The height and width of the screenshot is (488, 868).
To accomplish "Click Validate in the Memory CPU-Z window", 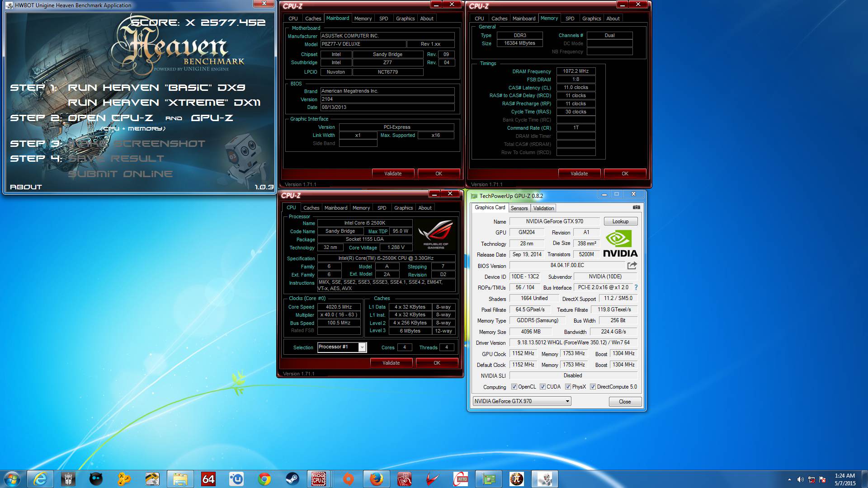I will click(x=579, y=174).
